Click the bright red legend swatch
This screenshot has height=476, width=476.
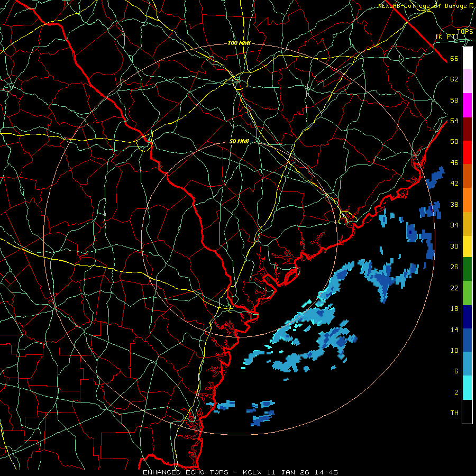(x=467, y=152)
